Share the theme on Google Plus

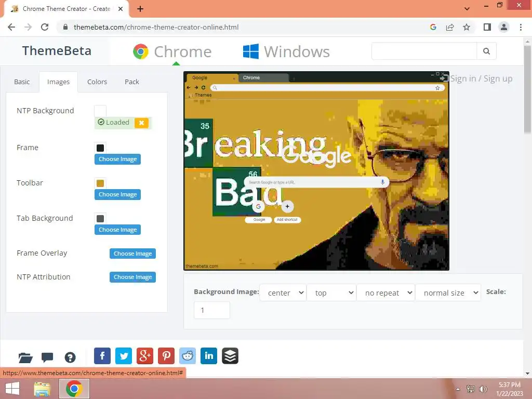click(x=145, y=356)
